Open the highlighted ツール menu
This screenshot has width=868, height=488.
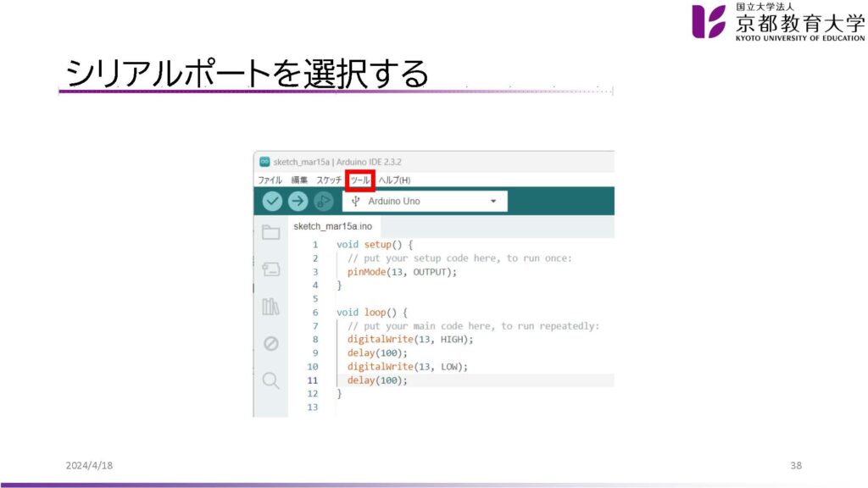[x=360, y=180]
